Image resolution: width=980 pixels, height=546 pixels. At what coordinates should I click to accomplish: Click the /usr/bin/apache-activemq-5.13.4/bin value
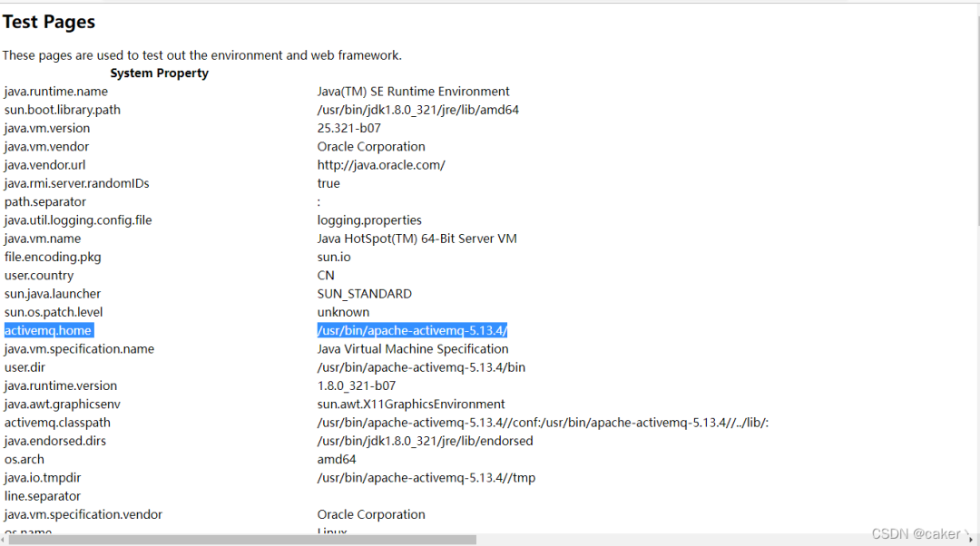click(421, 367)
